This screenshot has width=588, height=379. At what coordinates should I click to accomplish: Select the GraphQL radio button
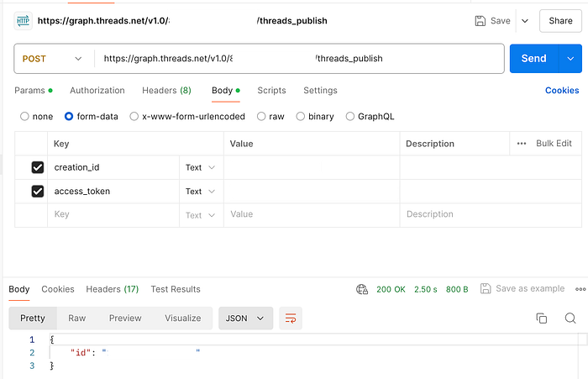350,116
